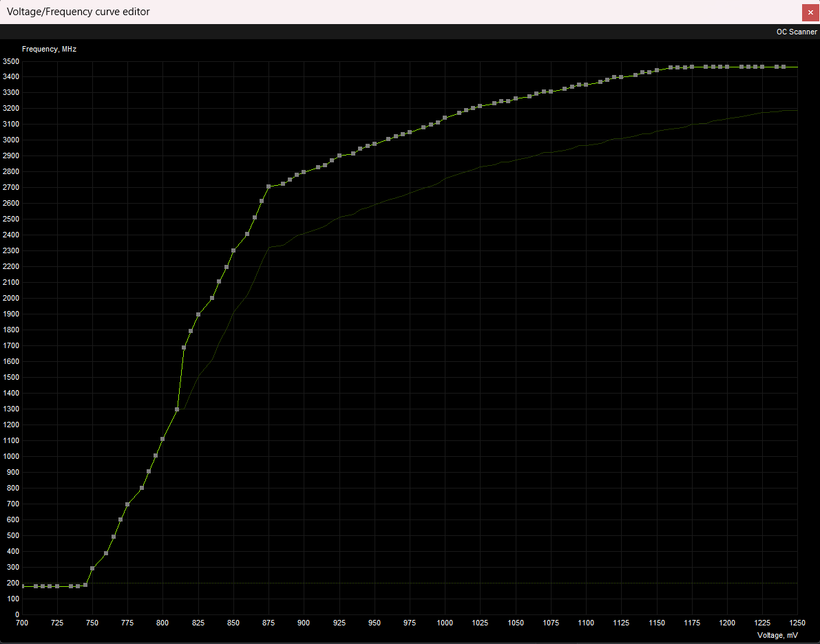
Task: Select the curve point at 1225 mV
Action: coord(762,67)
